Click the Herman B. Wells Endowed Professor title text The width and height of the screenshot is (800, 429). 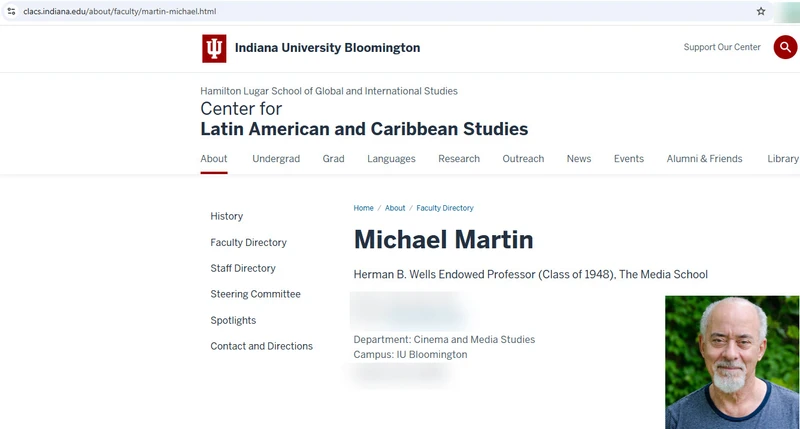[x=531, y=274]
